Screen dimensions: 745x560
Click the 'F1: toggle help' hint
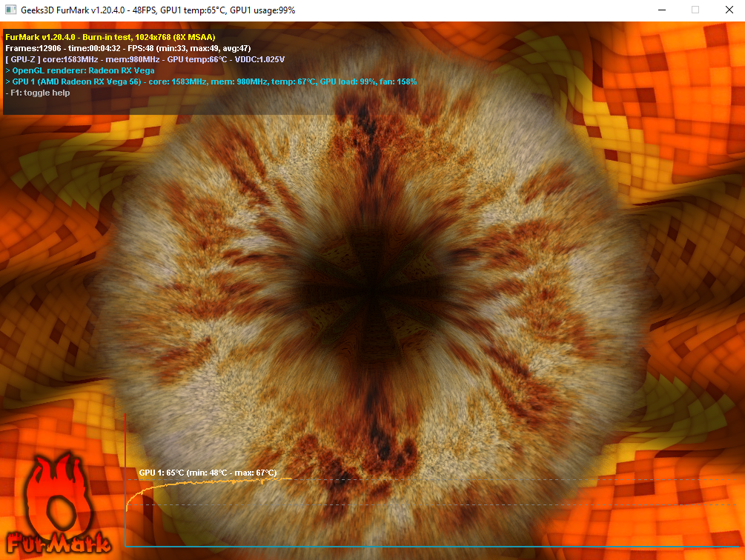click(x=38, y=93)
